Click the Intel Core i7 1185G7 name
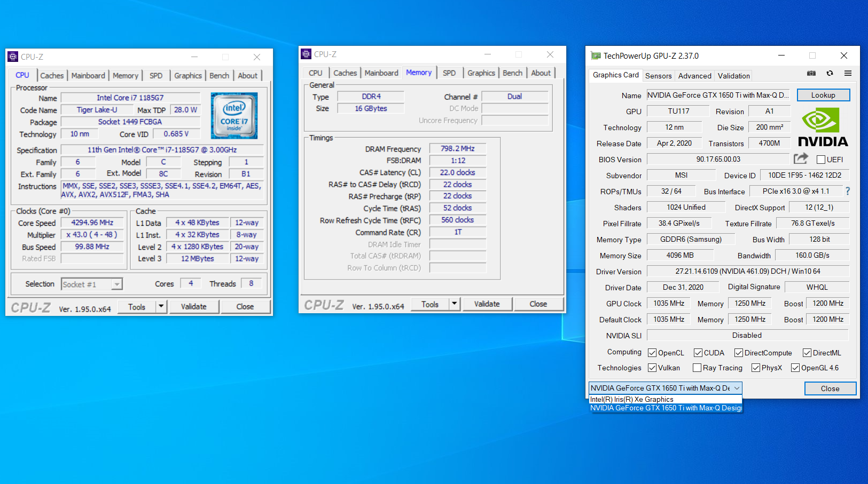 pyautogui.click(x=130, y=98)
